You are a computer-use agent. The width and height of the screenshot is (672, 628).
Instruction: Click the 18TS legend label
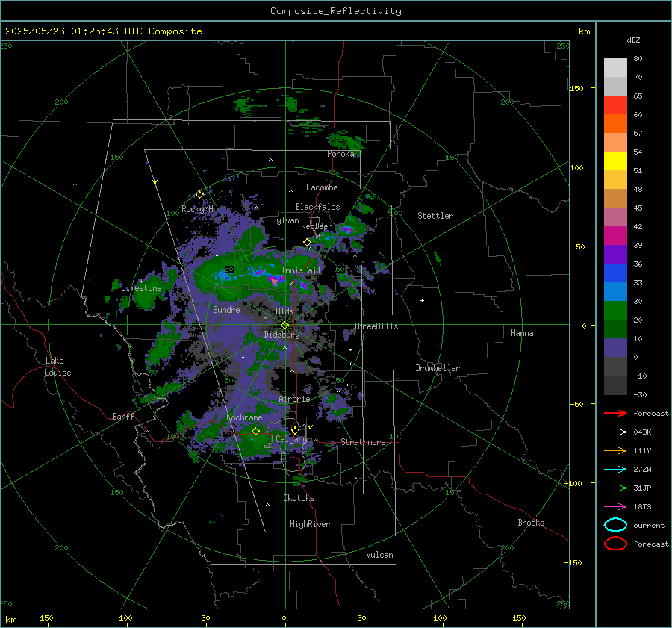tap(642, 507)
